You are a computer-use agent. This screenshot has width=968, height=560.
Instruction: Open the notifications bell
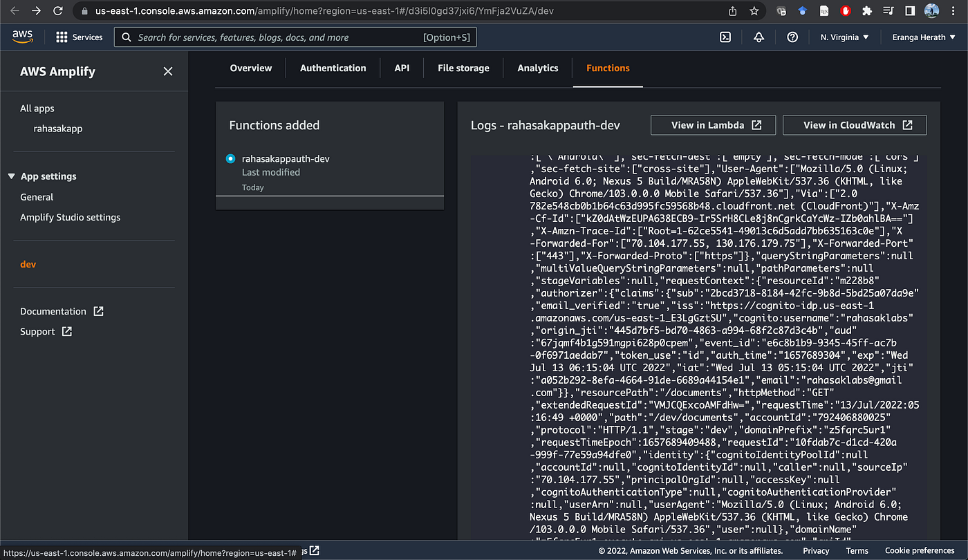point(759,37)
